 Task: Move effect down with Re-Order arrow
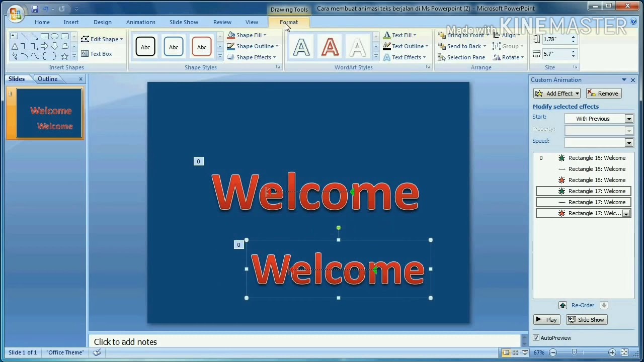coord(604,305)
